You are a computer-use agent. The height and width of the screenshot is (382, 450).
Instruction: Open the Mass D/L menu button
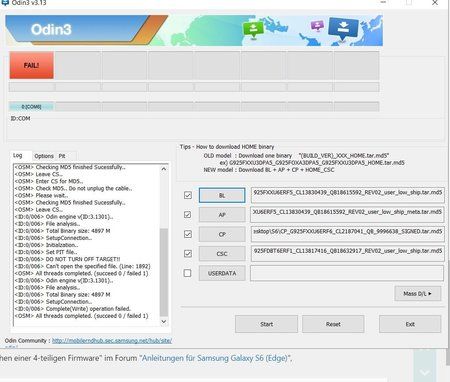click(x=418, y=294)
